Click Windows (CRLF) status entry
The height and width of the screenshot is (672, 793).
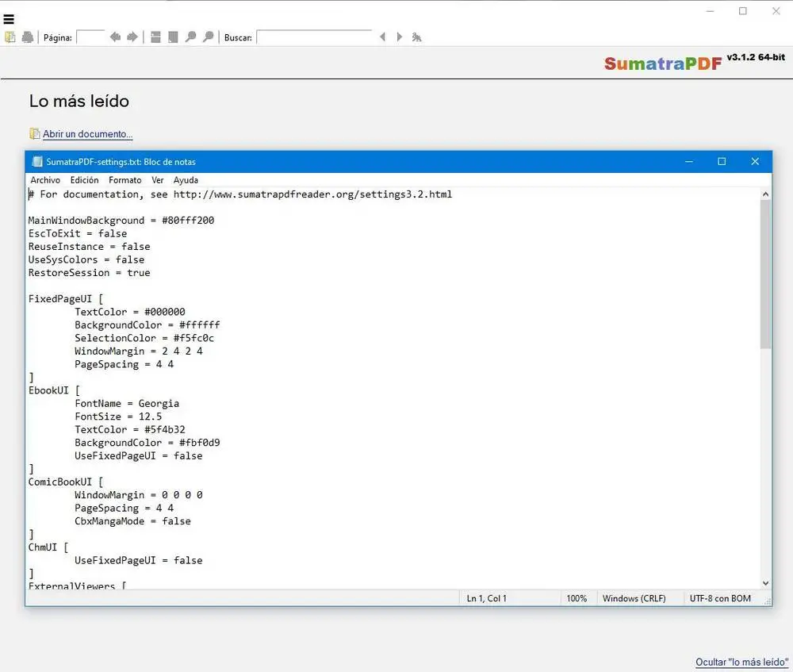click(x=634, y=599)
